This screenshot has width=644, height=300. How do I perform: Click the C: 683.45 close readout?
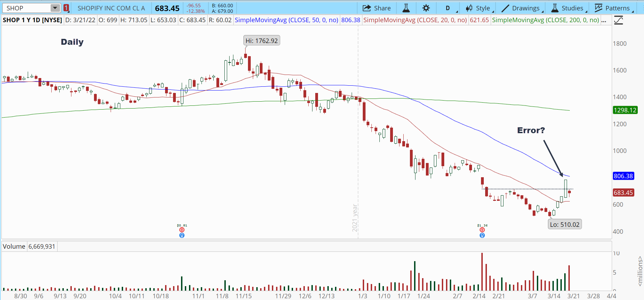pos(192,20)
